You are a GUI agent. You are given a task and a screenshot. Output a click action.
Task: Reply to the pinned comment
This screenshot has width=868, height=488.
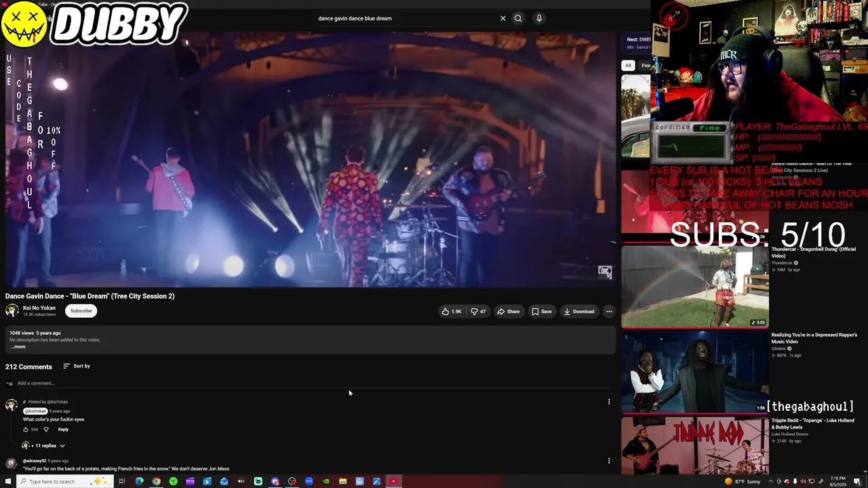(63, 429)
